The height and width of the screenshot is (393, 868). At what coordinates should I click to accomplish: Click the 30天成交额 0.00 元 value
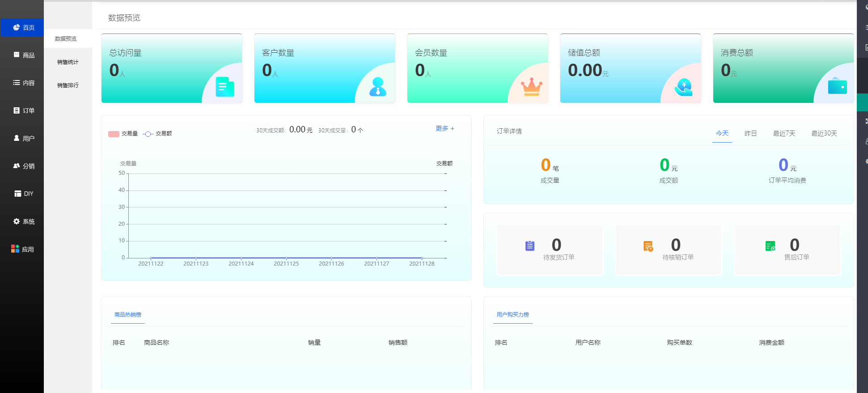(x=301, y=130)
